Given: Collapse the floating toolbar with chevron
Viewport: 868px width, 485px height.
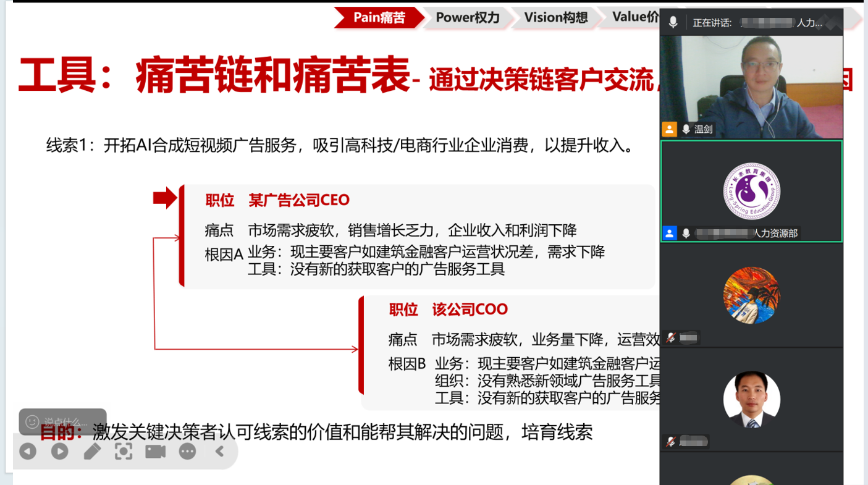Looking at the screenshot, I should pos(219,452).
